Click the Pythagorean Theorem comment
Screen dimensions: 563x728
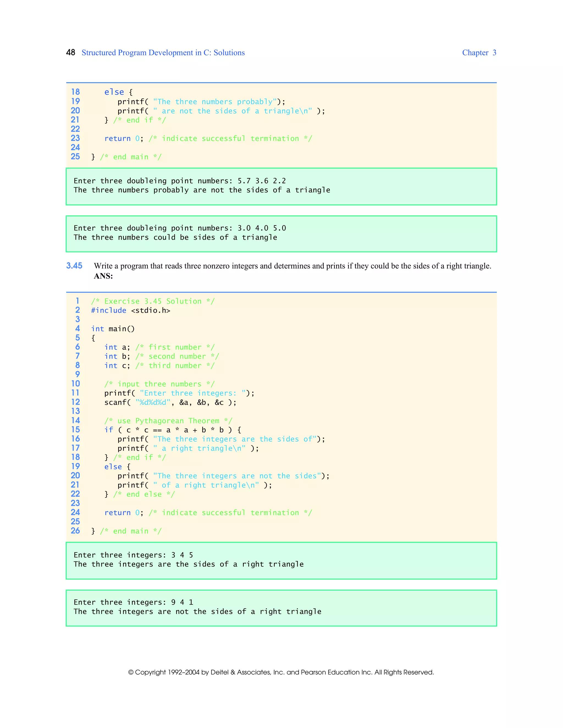pos(168,421)
